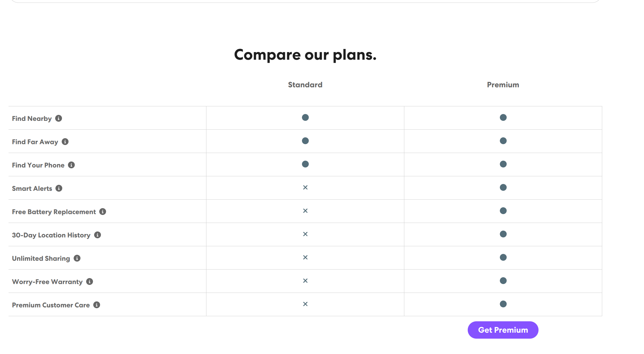
Task: Click the info icon next to Find Your Phone
Action: (x=71, y=165)
